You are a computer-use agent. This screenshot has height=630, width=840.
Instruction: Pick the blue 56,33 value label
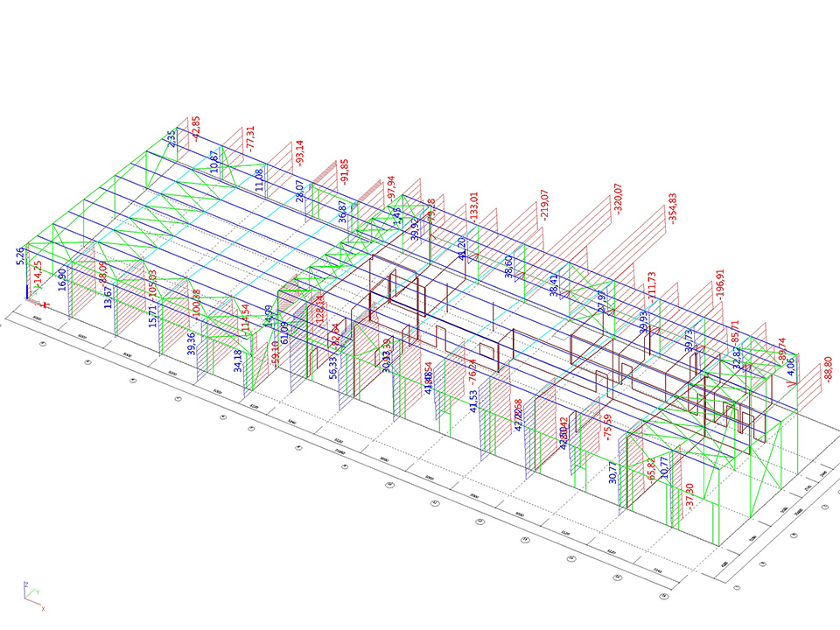coord(333,365)
